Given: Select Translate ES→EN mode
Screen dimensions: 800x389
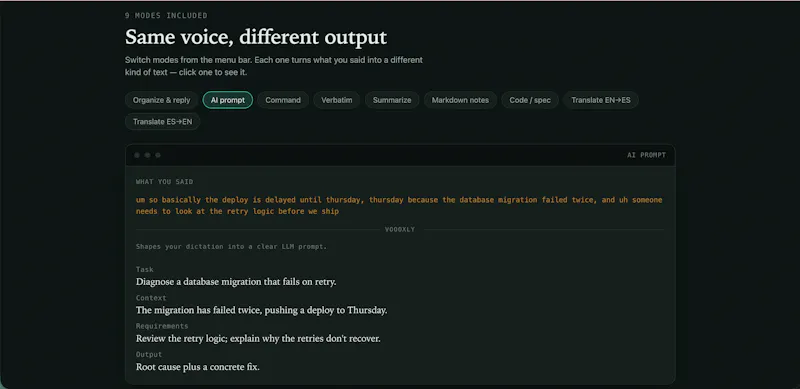Looking at the screenshot, I should click(x=162, y=121).
